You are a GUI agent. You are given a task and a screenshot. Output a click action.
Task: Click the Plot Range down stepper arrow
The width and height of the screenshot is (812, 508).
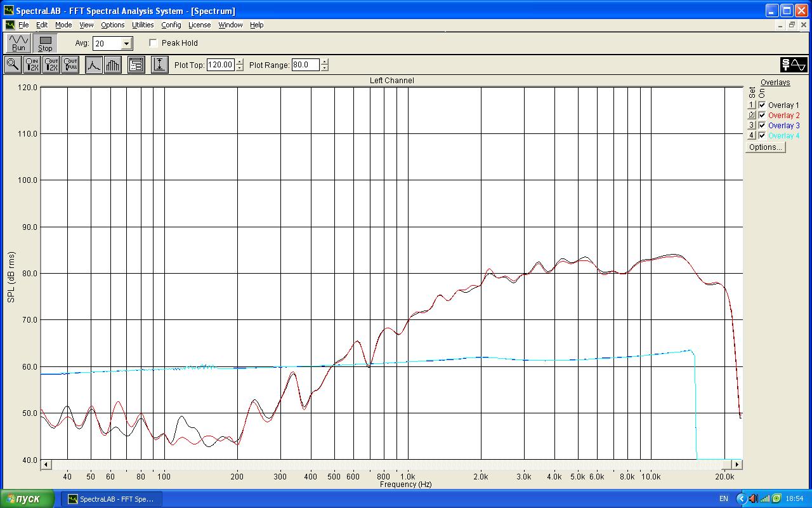[x=325, y=68]
